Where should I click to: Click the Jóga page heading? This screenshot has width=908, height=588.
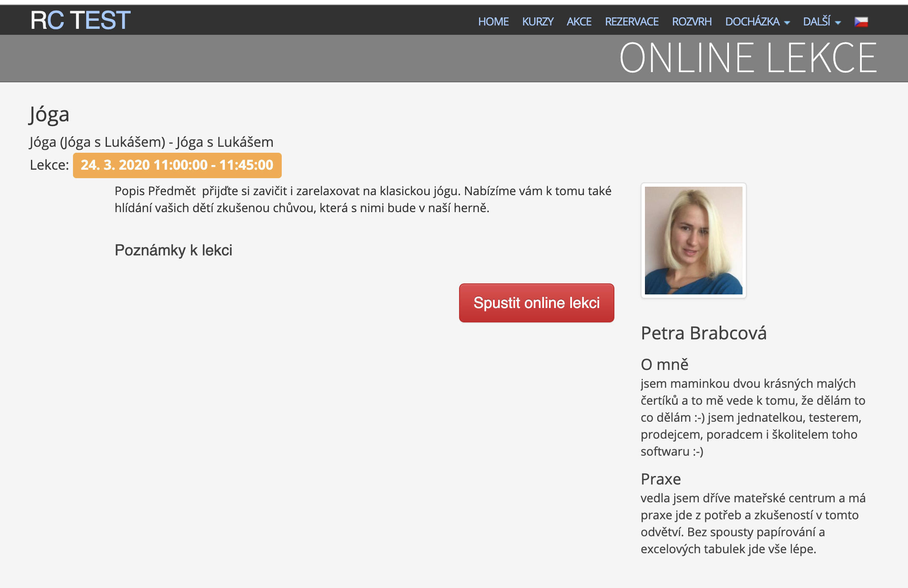pyautogui.click(x=49, y=115)
